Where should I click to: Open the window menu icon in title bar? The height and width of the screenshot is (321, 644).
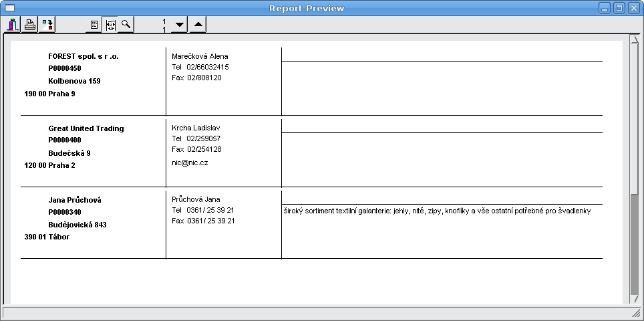coord(10,8)
